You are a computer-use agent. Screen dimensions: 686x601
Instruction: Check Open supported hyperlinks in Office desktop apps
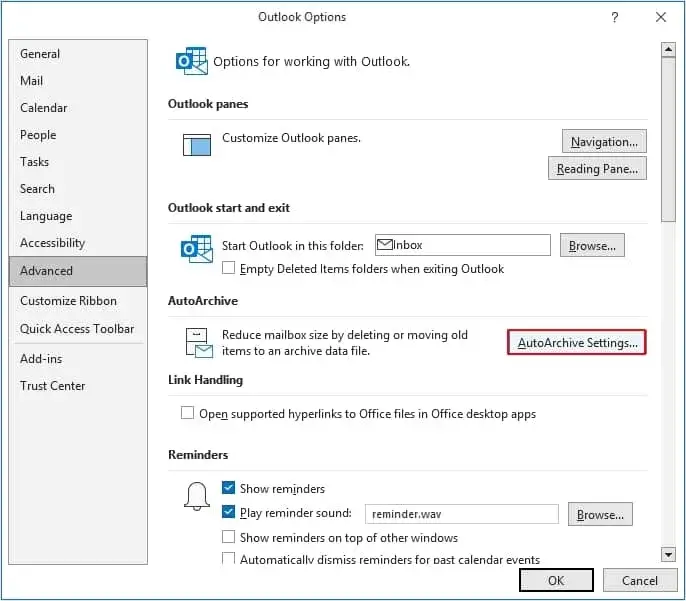187,412
